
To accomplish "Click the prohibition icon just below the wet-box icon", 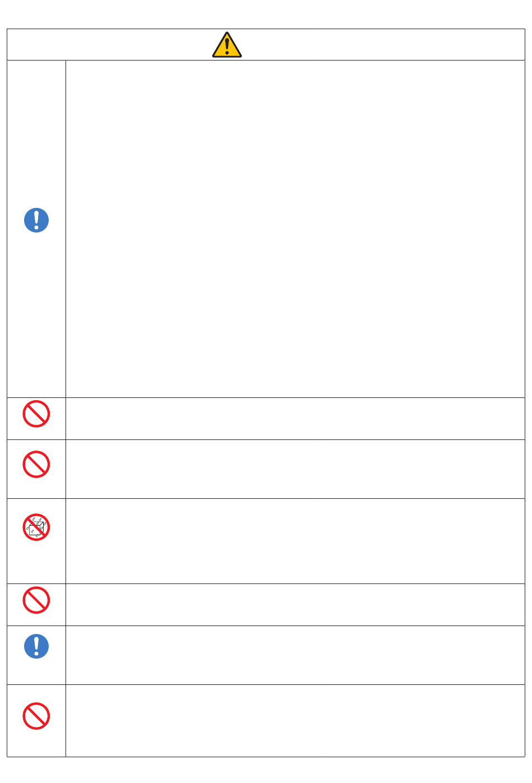I will tap(36, 600).
